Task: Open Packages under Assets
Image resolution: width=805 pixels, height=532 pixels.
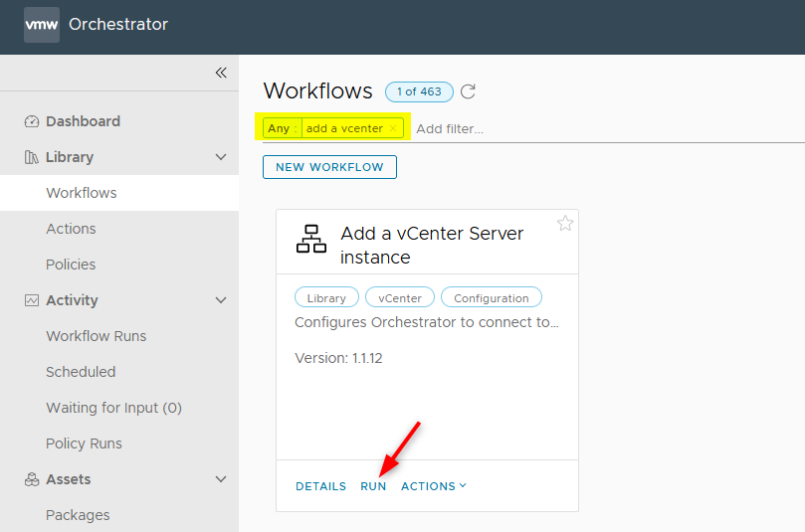Action: point(78,515)
